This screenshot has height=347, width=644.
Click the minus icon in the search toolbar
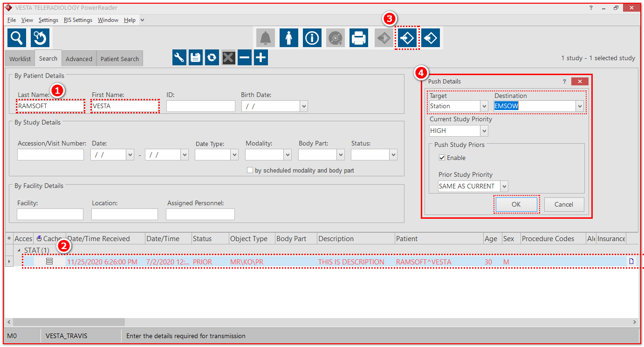[x=245, y=57]
